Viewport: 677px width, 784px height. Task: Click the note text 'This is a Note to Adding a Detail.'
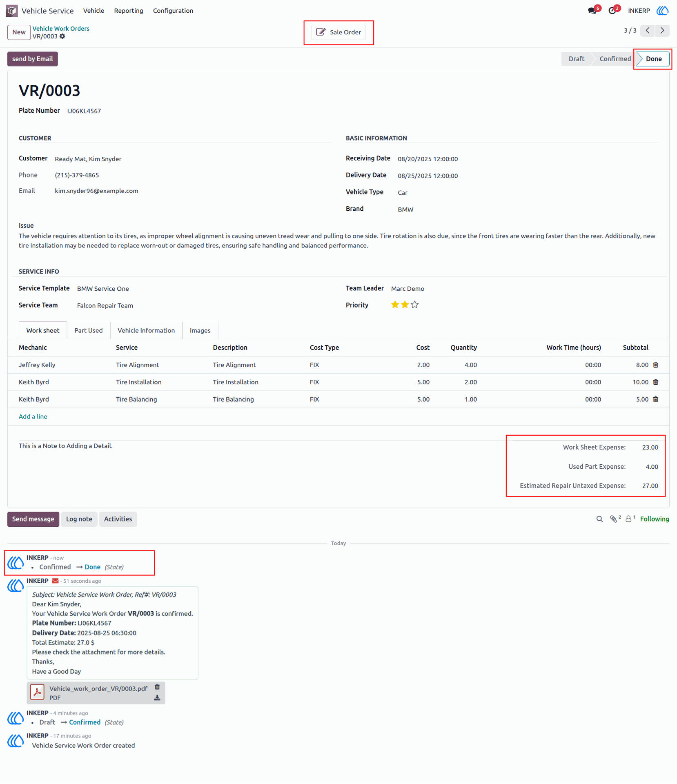click(65, 446)
